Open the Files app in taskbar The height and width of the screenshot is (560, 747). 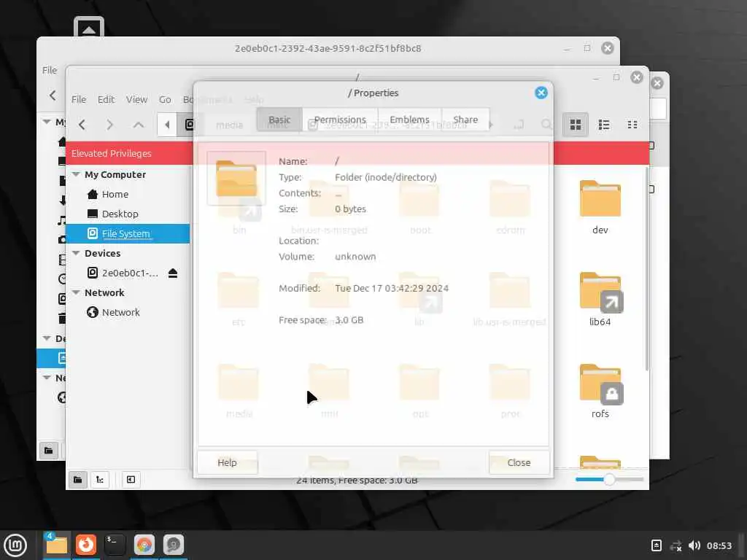(57, 545)
